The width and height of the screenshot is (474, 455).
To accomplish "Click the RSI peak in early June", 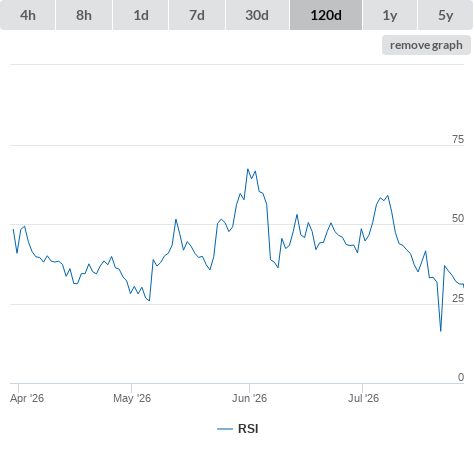I will pos(248,169).
